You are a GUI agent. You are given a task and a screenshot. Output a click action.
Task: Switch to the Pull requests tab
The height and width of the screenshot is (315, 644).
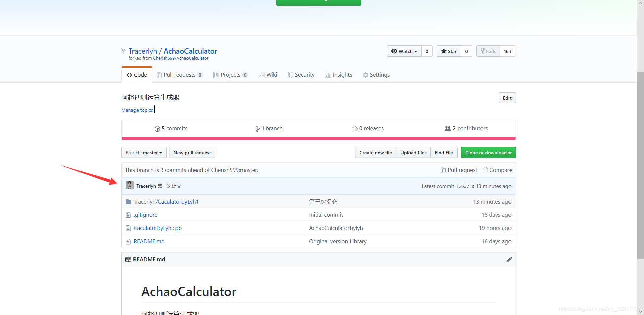(180, 75)
